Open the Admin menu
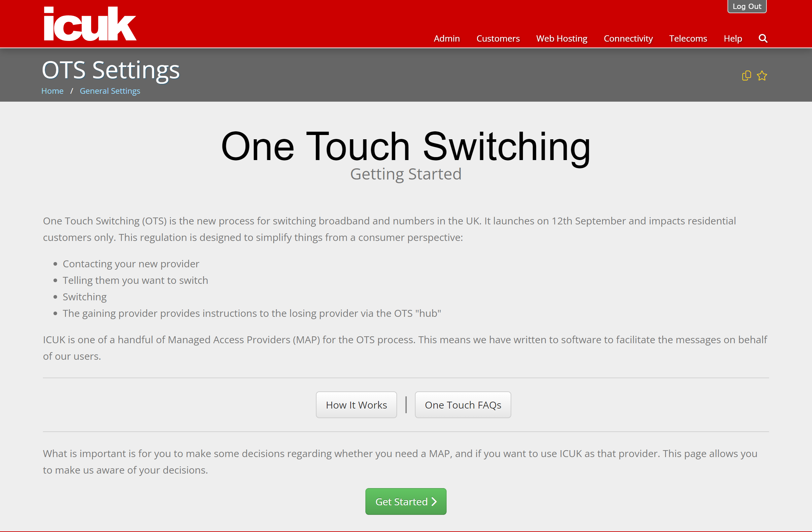 pos(447,38)
